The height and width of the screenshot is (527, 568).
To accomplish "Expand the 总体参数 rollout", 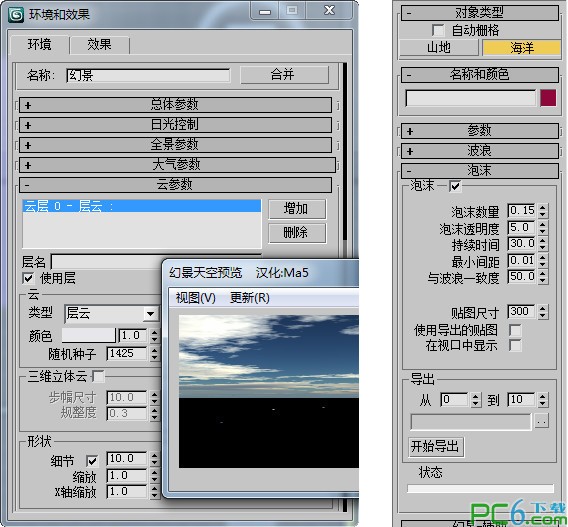I will [x=175, y=105].
